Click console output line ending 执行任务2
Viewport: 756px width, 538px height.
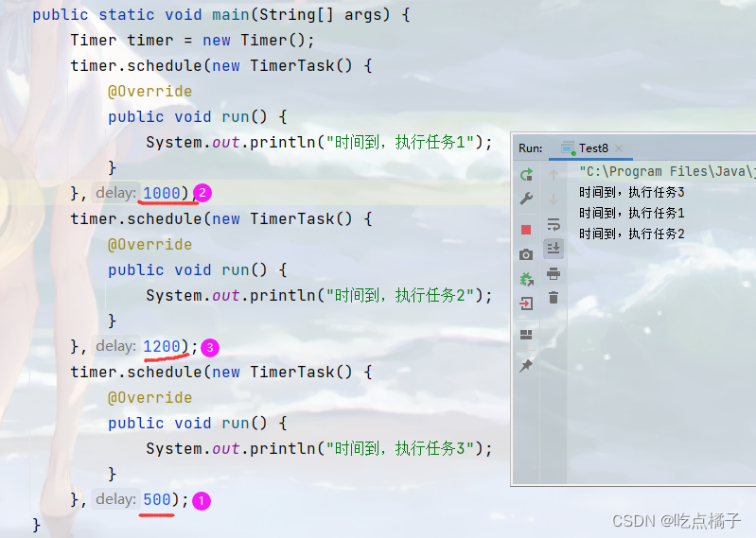tap(632, 234)
